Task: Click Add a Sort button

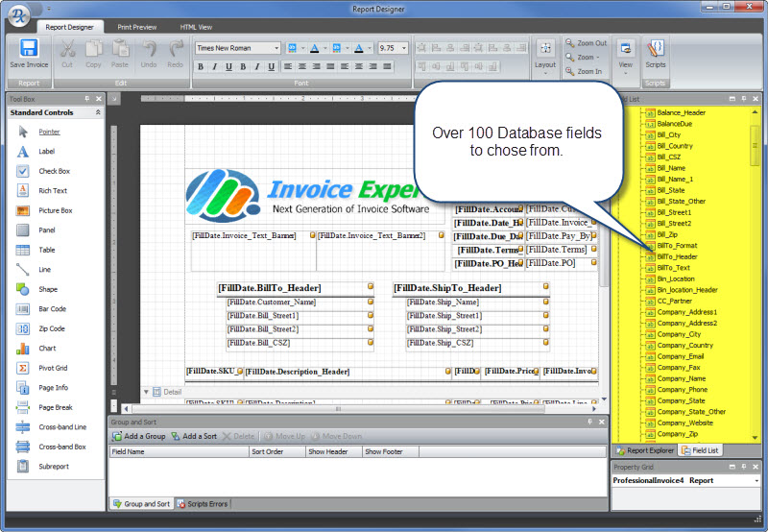Action: 194,436
